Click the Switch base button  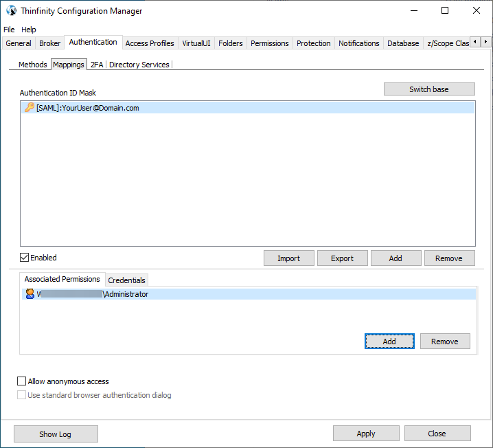[x=429, y=89]
